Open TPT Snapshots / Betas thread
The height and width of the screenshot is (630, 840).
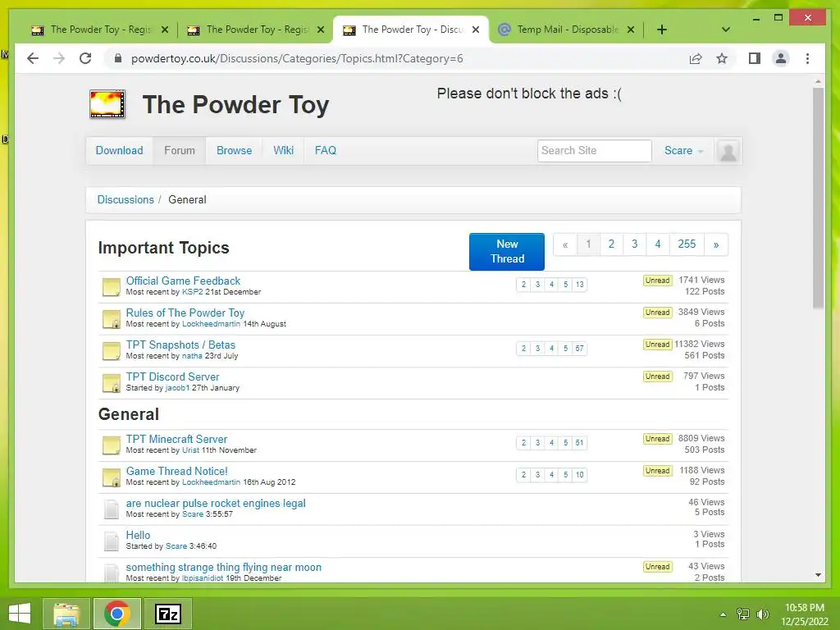tap(180, 345)
